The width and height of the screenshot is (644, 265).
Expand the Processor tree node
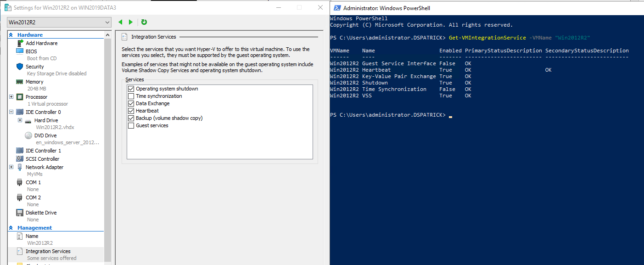coord(11,97)
